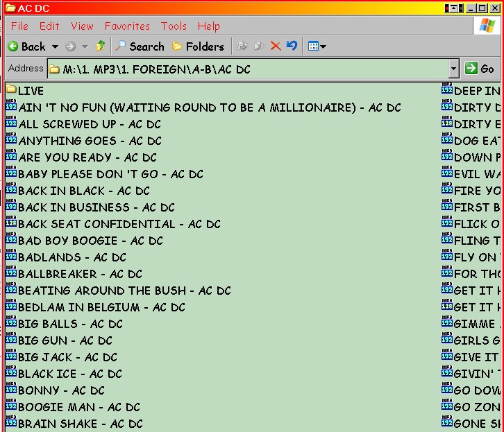Select MP3 icon of BIG JACK
This screenshot has height=432, width=504.
pos(11,355)
